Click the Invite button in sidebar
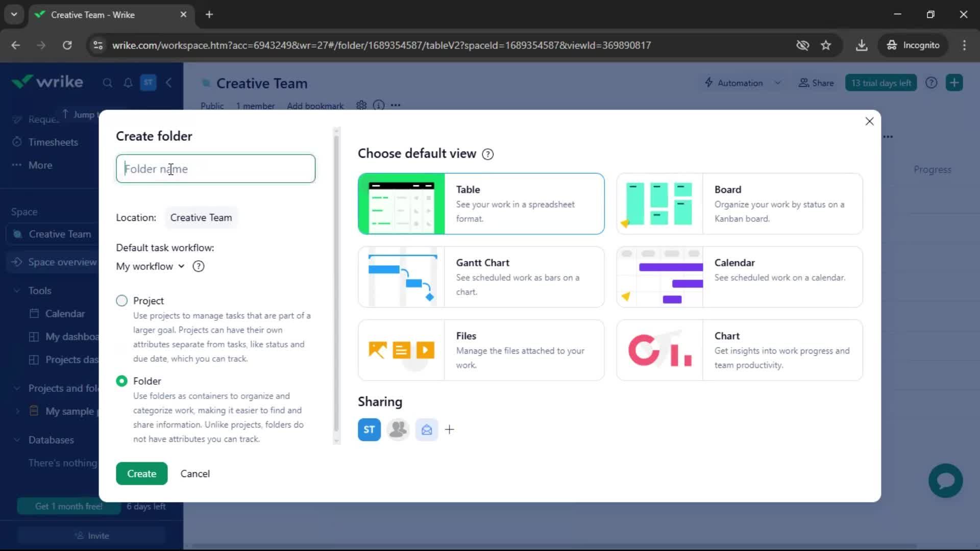 click(92, 536)
